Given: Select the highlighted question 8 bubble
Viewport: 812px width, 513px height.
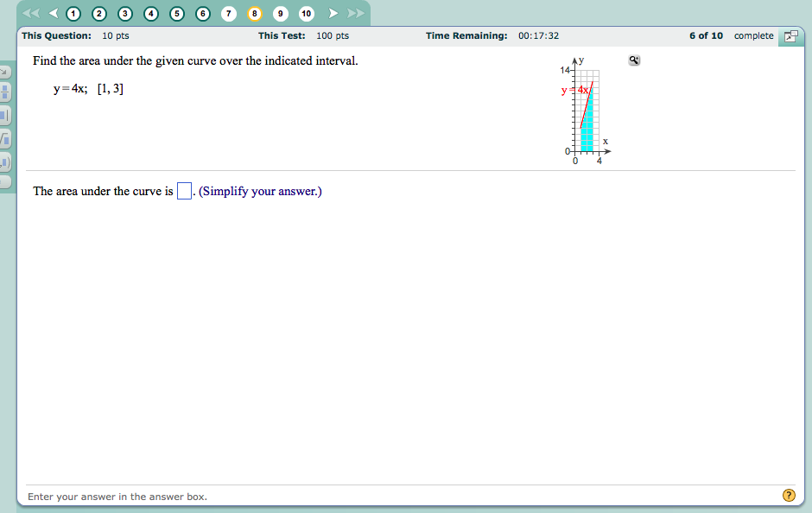Looking at the screenshot, I should click(255, 14).
